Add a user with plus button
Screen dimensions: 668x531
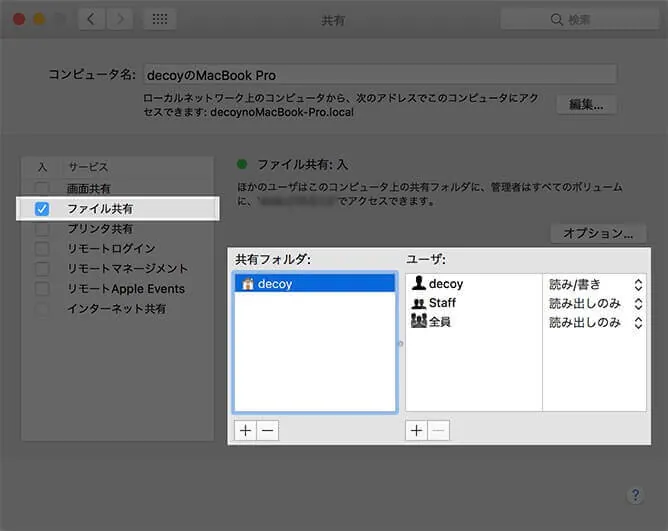click(x=416, y=430)
